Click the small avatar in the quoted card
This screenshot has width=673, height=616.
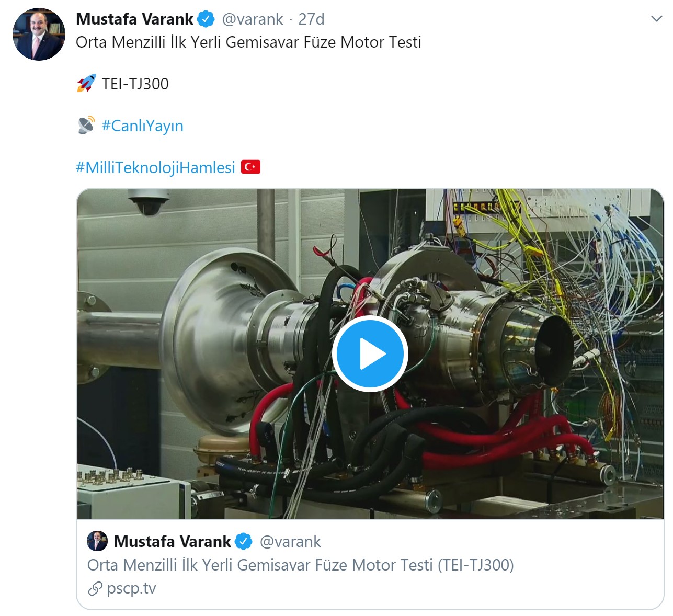pos(99,541)
